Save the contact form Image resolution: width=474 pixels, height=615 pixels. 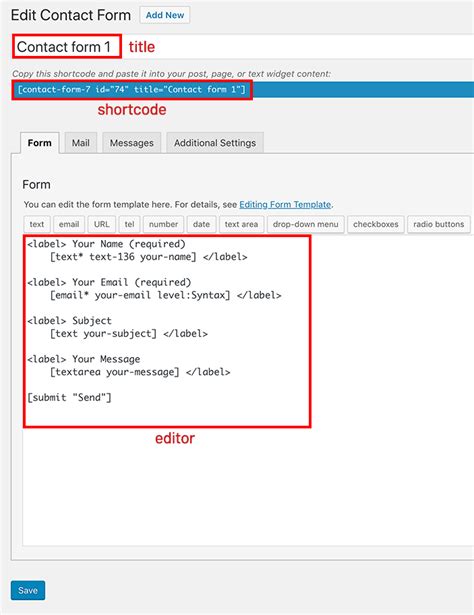[x=28, y=590]
